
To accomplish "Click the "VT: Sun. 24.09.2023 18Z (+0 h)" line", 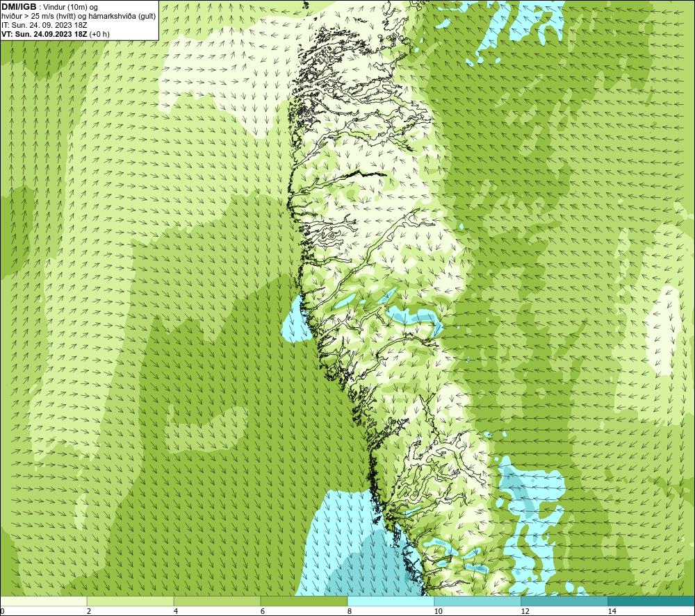I will (56, 33).
